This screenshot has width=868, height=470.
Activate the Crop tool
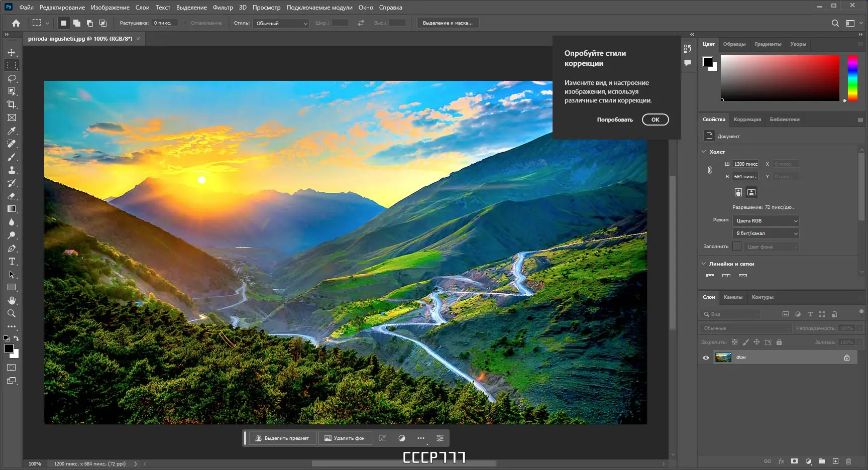point(11,104)
